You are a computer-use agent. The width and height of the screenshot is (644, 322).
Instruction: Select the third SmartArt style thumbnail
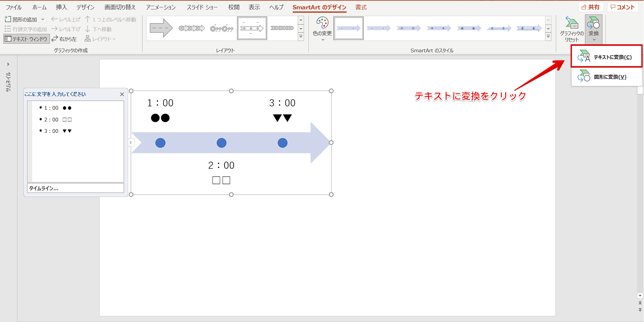tap(409, 28)
